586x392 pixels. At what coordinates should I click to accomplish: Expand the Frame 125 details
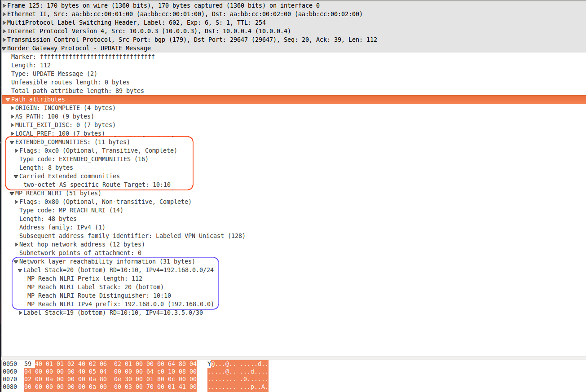tap(4, 5)
